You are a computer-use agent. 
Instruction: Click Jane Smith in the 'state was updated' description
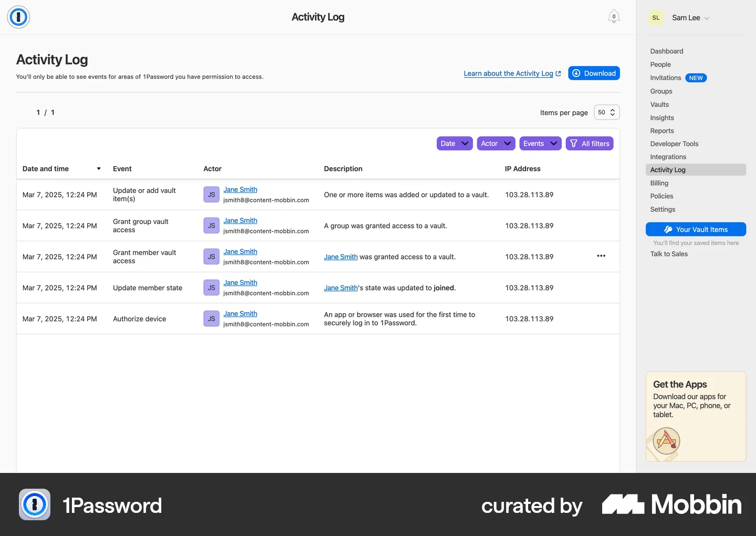tap(341, 287)
